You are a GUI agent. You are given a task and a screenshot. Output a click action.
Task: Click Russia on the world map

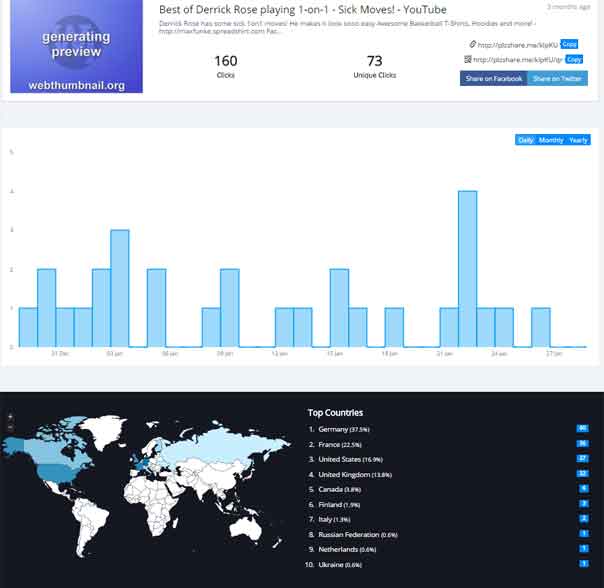[x=216, y=447]
